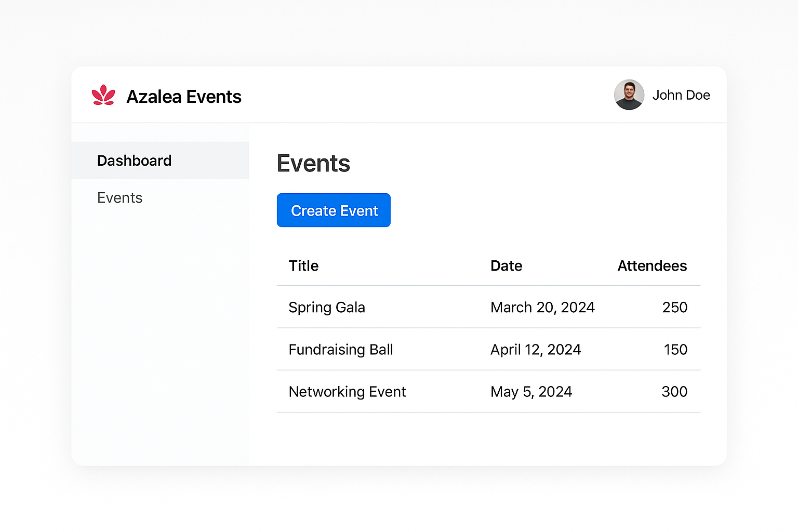The height and width of the screenshot is (532, 798).
Task: Click the John Doe username
Action: point(681,95)
